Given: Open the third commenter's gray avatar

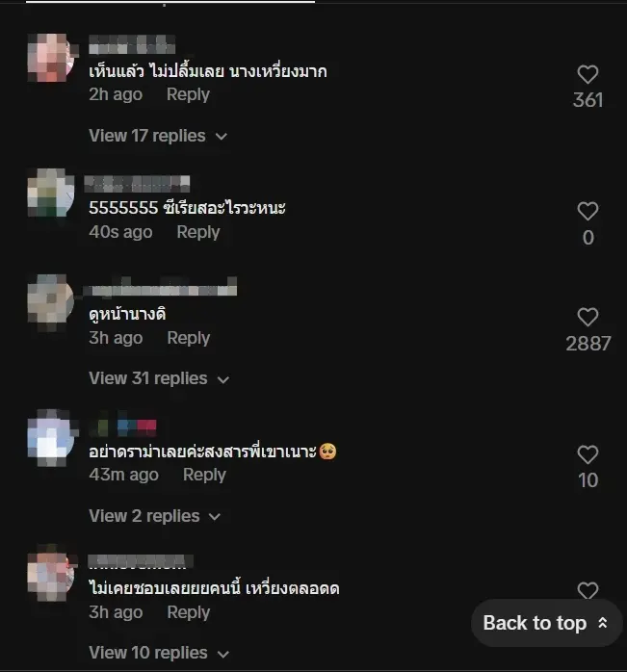Looking at the screenshot, I should point(51,302).
